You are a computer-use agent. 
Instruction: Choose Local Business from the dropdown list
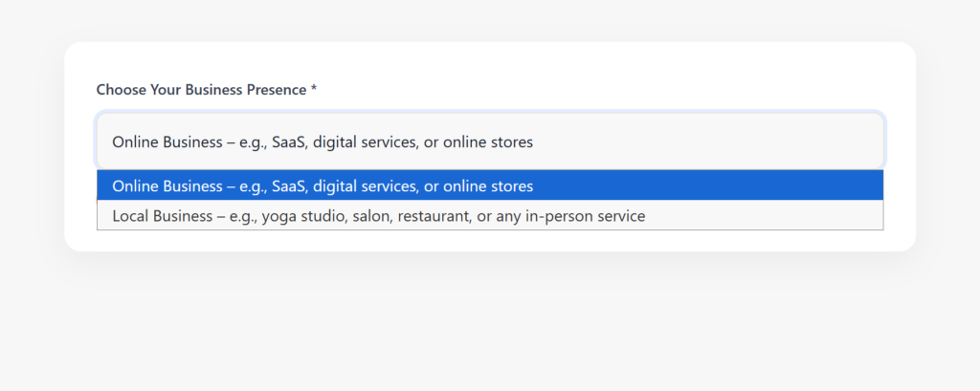pyautogui.click(x=378, y=216)
